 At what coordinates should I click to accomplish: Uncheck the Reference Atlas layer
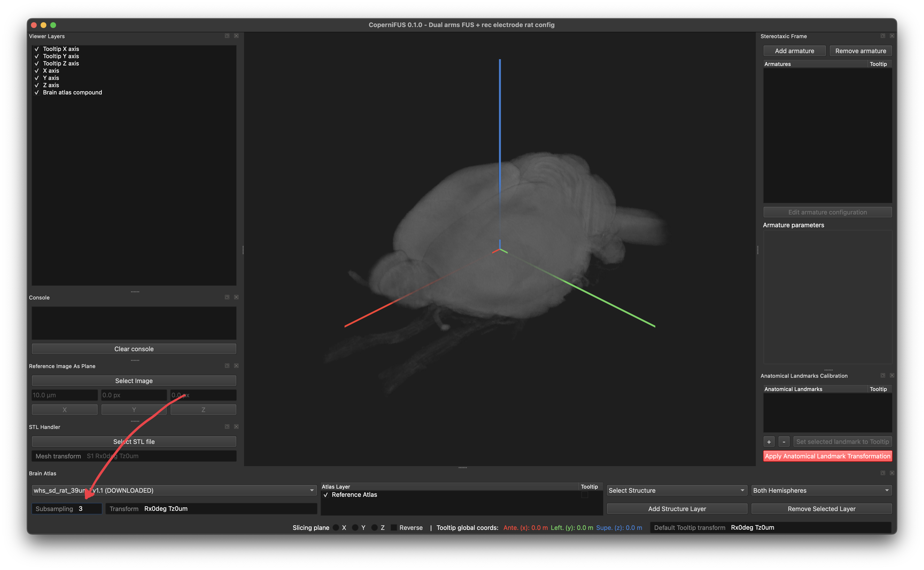(x=326, y=495)
